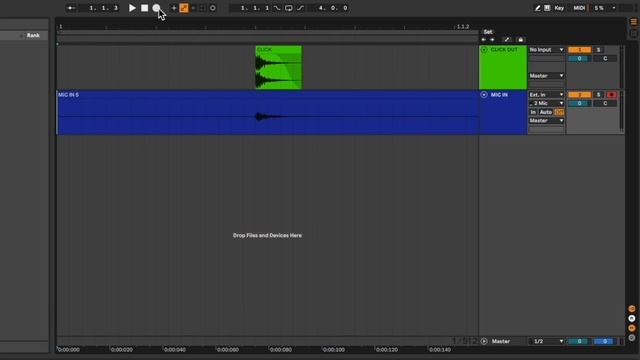
Task: Toggle the Loop switch
Action: point(289,8)
